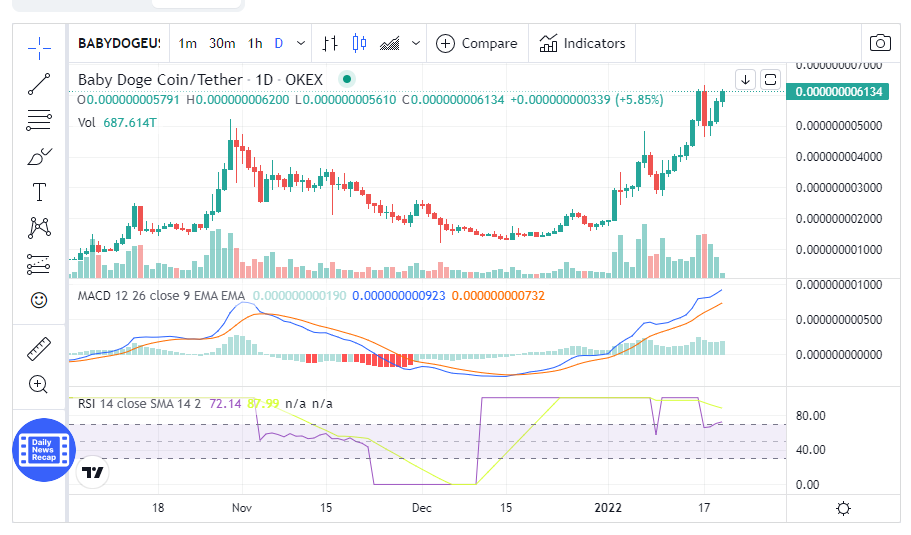The height and width of the screenshot is (535, 911).
Task: Click the Baby Doge Coin/Tether title
Action: pos(160,80)
